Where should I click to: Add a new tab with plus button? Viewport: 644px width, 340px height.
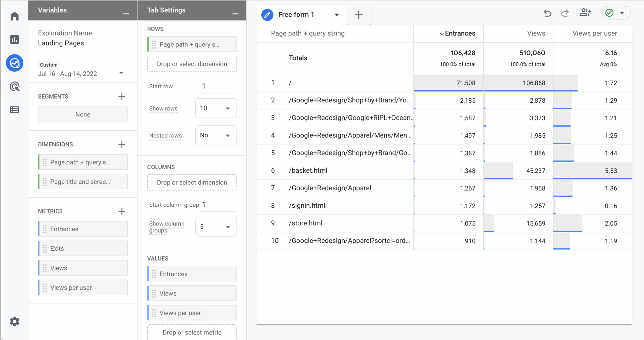[x=358, y=15]
